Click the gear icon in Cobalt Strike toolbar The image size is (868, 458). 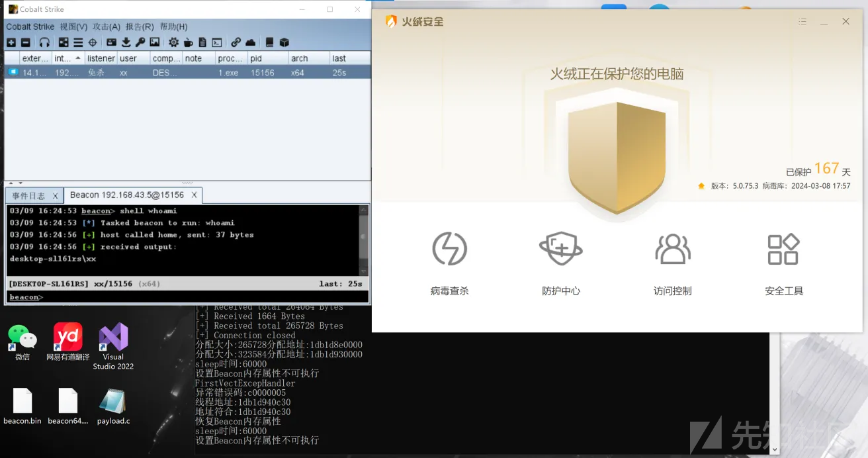coord(173,42)
